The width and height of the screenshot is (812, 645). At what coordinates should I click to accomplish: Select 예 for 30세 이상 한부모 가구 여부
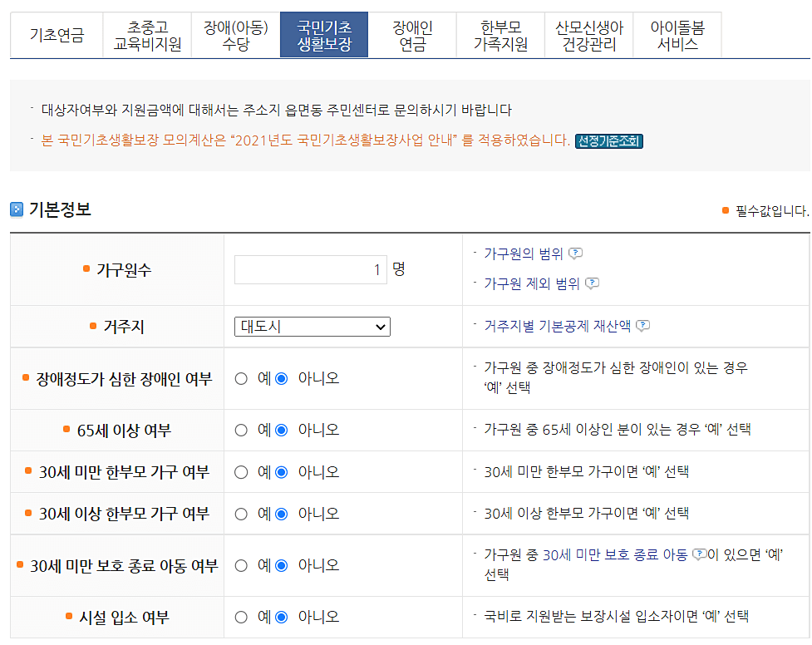[242, 513]
